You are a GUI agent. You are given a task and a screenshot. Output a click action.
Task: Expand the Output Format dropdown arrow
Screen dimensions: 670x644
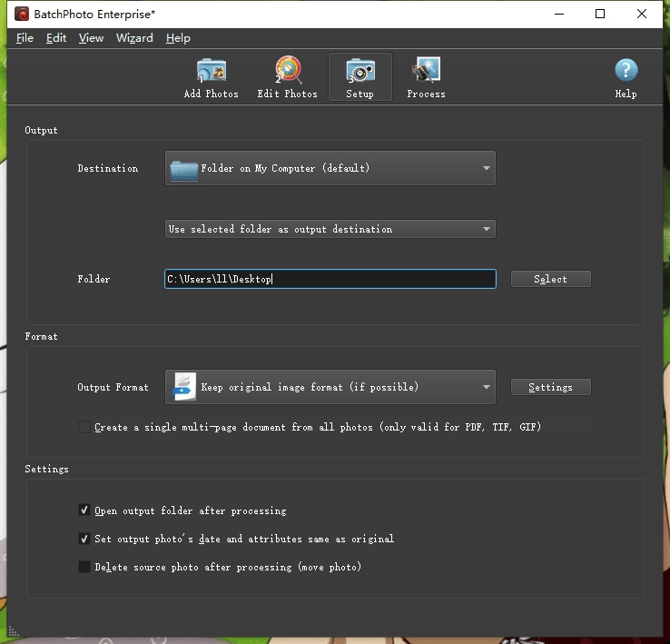[487, 387]
